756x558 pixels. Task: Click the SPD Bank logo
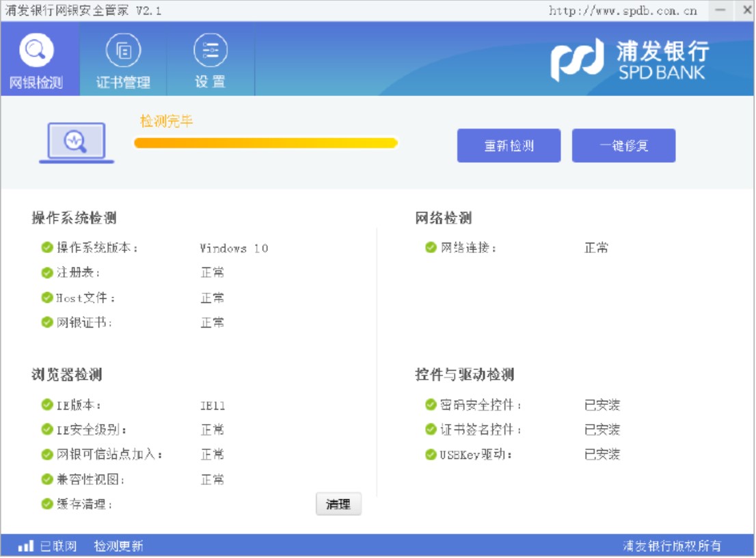click(x=630, y=59)
